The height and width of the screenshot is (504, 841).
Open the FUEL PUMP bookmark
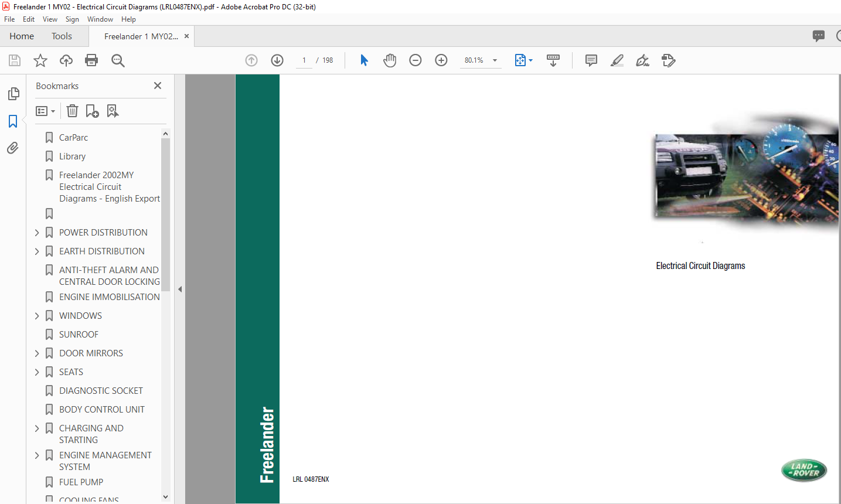[81, 482]
